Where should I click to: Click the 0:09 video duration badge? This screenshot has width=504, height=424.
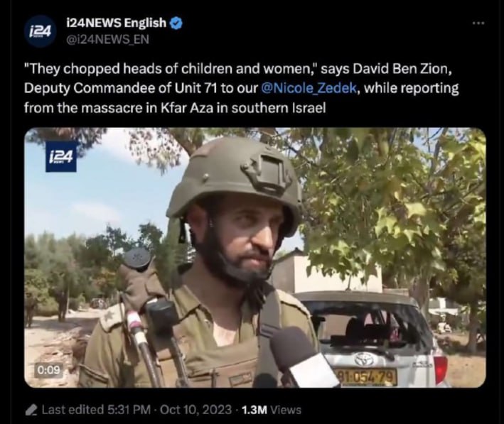48,370
